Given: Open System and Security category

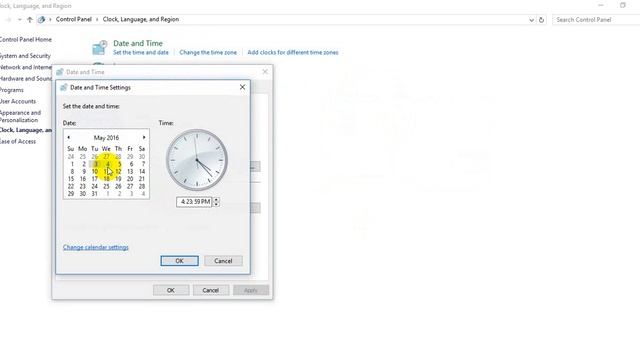Looking at the screenshot, I should point(25,56).
